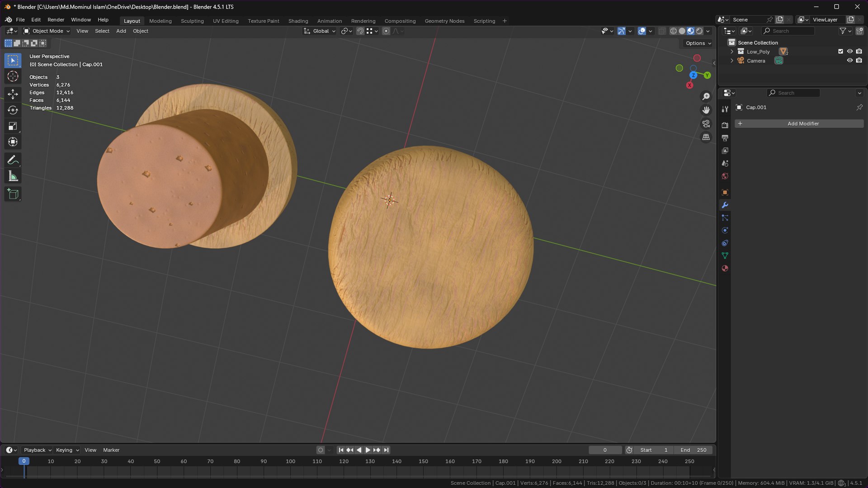The width and height of the screenshot is (868, 488).
Task: Open the View Layer properties tab
Action: click(725, 151)
